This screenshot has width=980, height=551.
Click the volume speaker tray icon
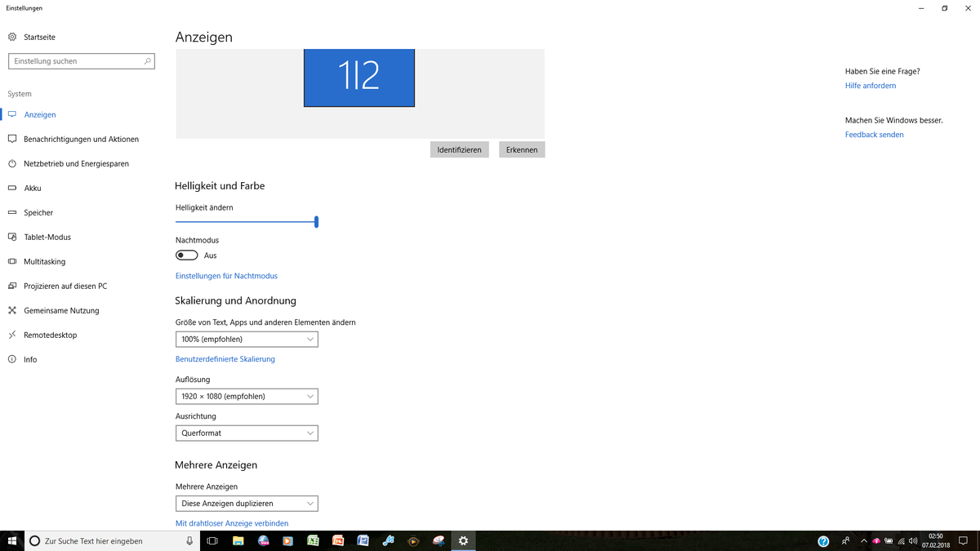(913, 541)
